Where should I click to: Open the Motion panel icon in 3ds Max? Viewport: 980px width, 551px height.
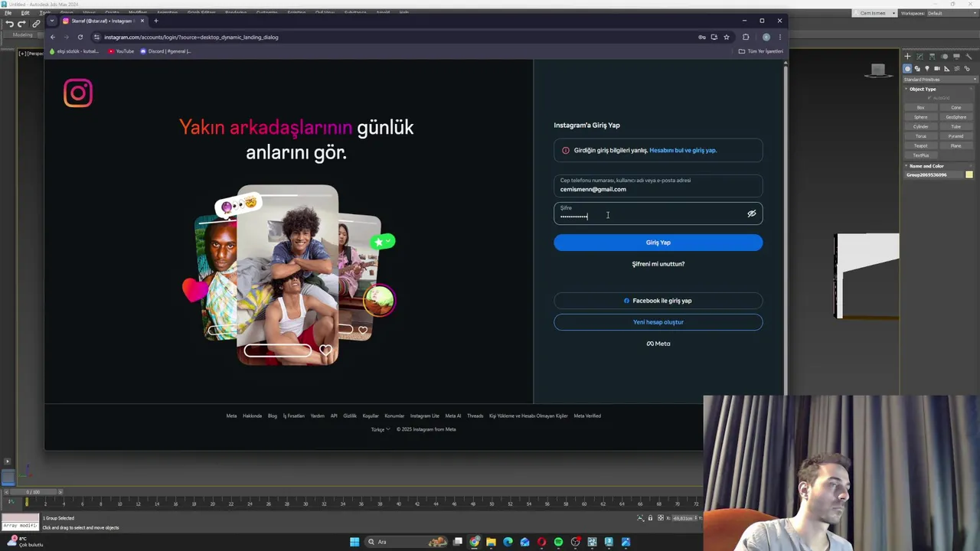[x=944, y=57]
